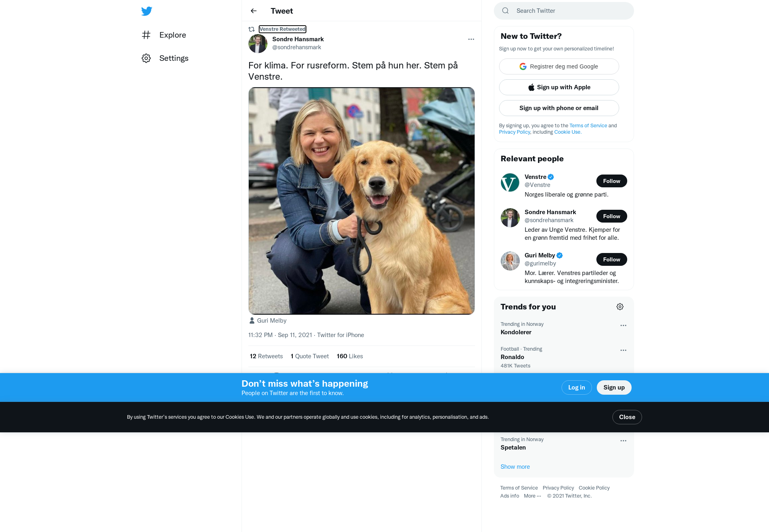769x532 pixels.
Task: Click the person tag icon under the photo
Action: tap(252, 321)
